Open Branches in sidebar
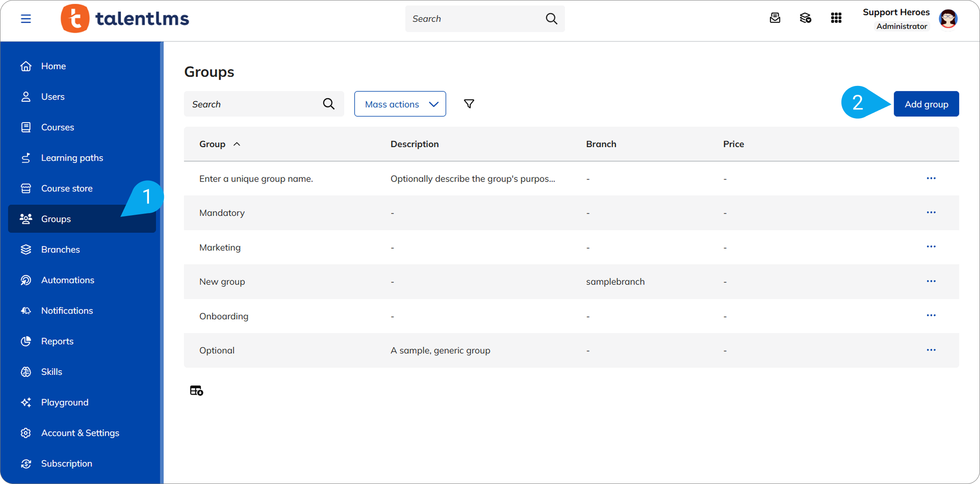Viewport: 980px width, 484px height. pos(82,249)
